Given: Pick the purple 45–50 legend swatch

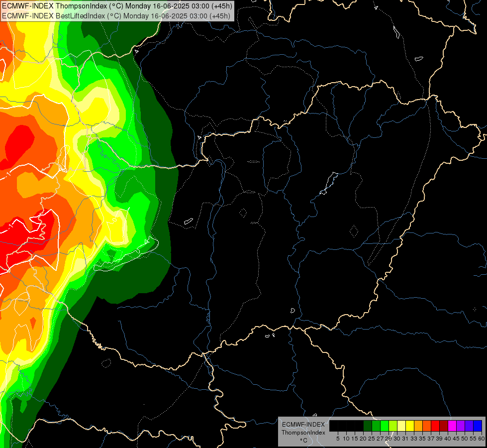Looking at the screenshot, I should coord(461,426).
